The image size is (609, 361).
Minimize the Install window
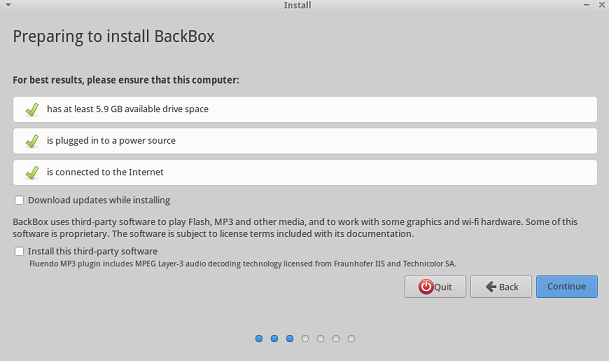(x=586, y=5)
